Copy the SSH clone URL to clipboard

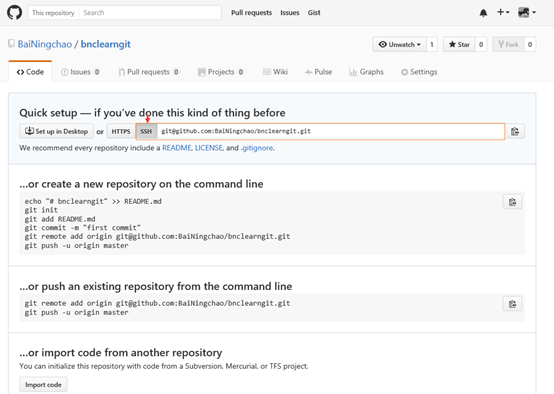point(515,131)
